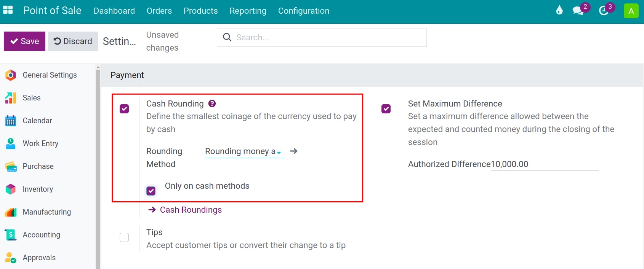644x269 pixels.
Task: Discard the unsaved changes
Action: pyautogui.click(x=73, y=41)
